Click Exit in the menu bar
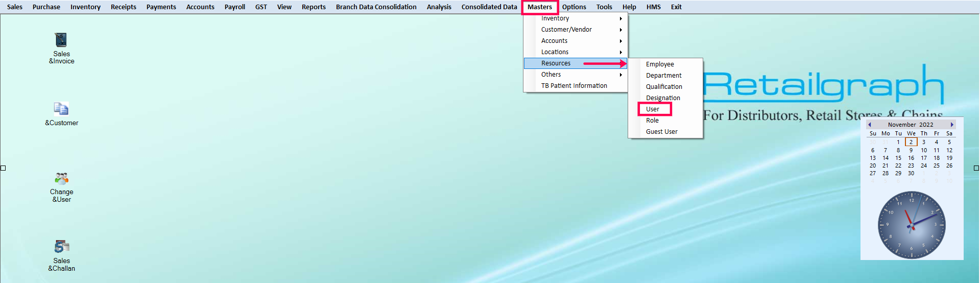 coord(676,7)
